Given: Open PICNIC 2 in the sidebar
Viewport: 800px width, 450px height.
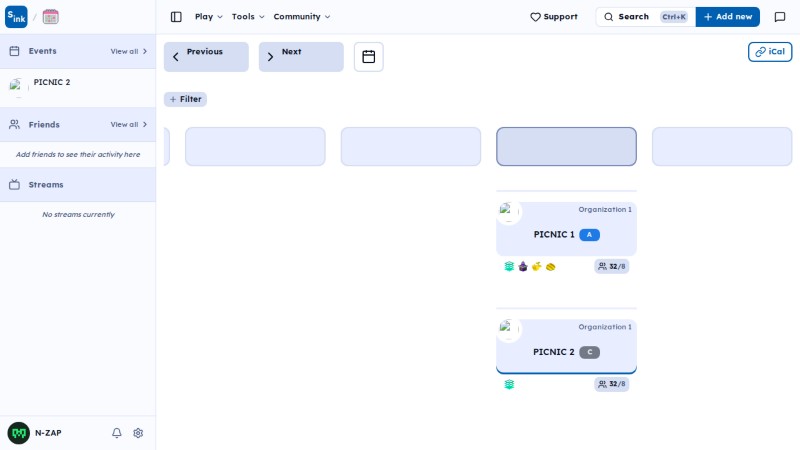Looking at the screenshot, I should [78, 86].
